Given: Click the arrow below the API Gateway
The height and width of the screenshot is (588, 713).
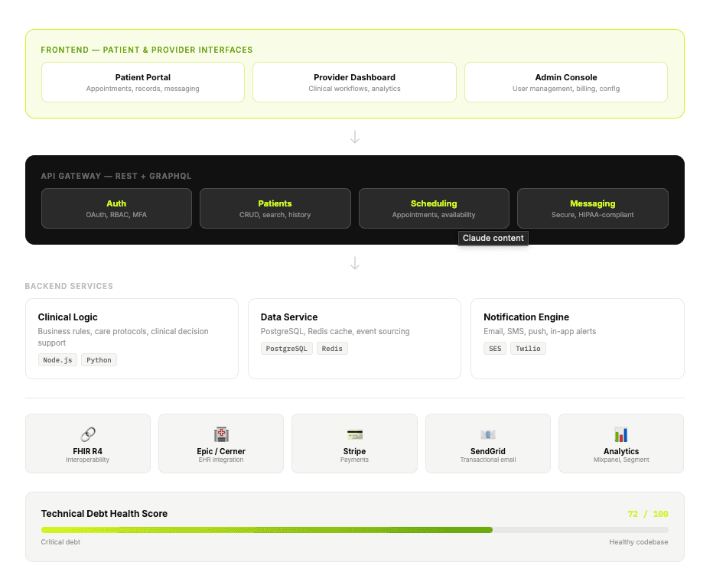Looking at the screenshot, I should click(x=355, y=264).
